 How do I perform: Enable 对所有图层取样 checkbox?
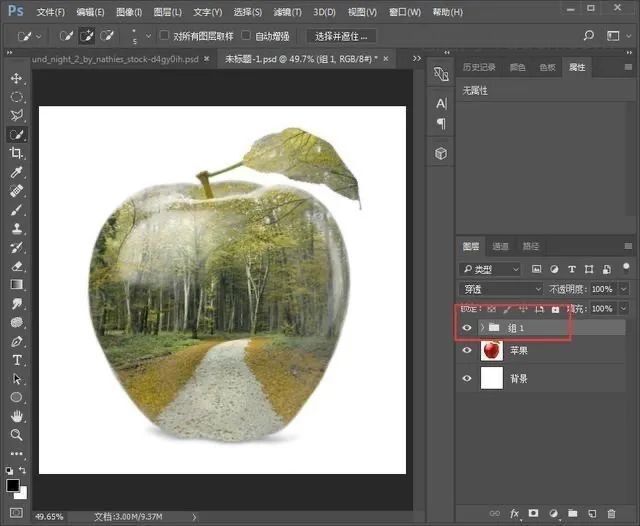pyautogui.click(x=165, y=36)
